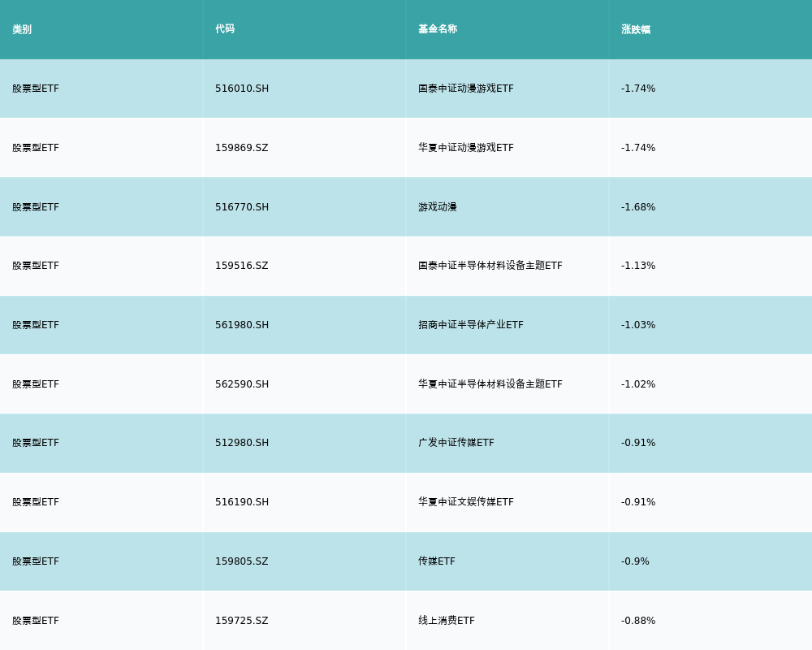812x650 pixels.
Task: Select fund code 159869.SZ
Action: click(242, 148)
